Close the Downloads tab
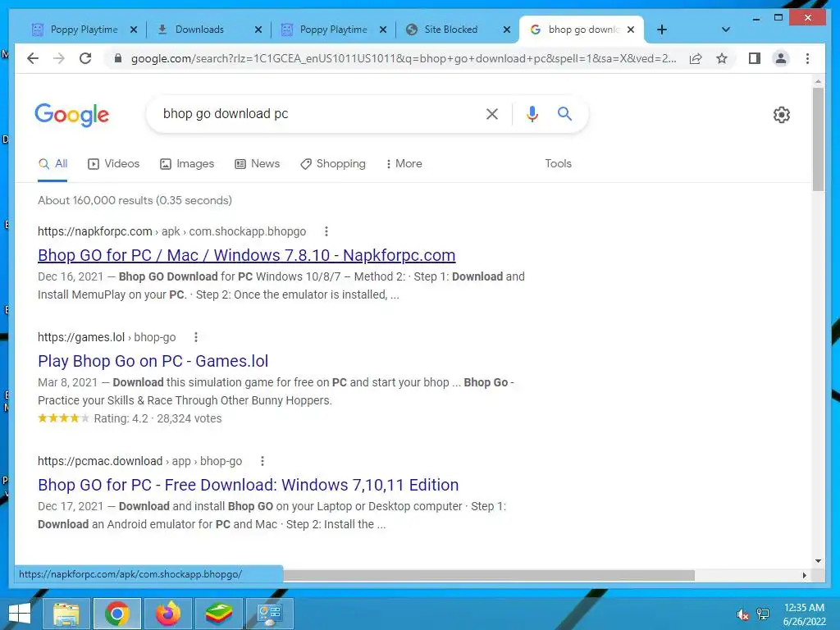 (x=258, y=30)
